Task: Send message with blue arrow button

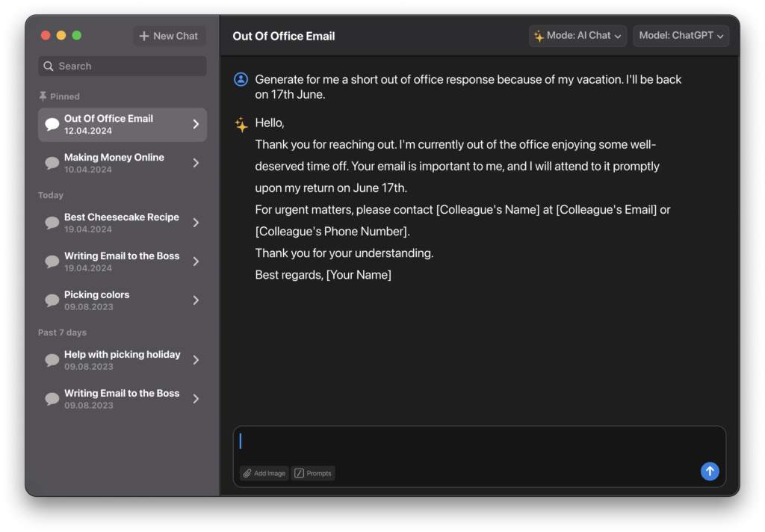Action: tap(710, 471)
